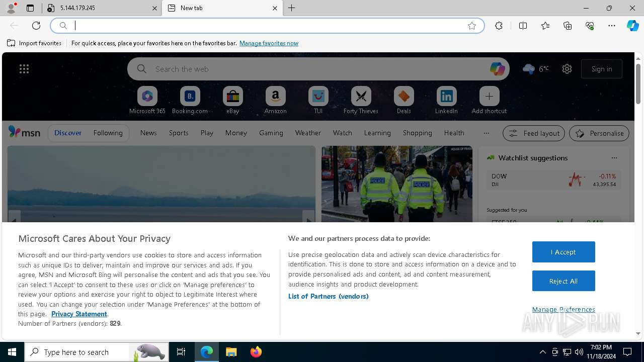Open Watchlist suggestions more options ellipsis

coord(614,158)
